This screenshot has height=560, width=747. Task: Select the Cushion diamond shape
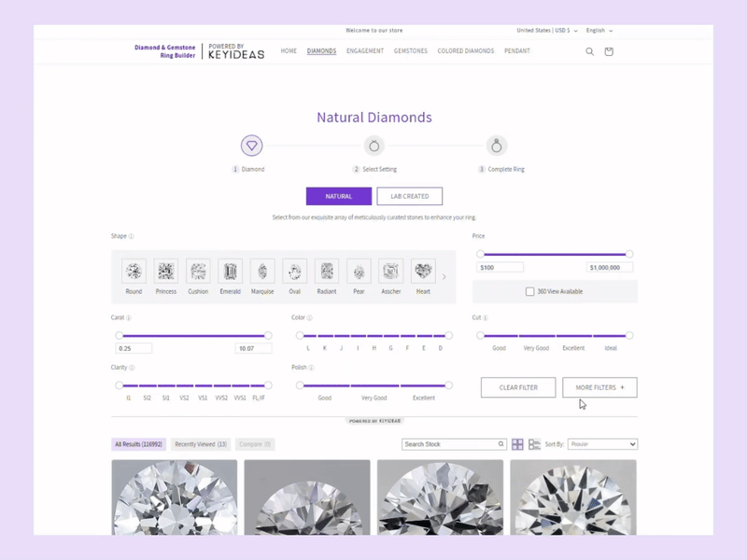[x=198, y=277]
